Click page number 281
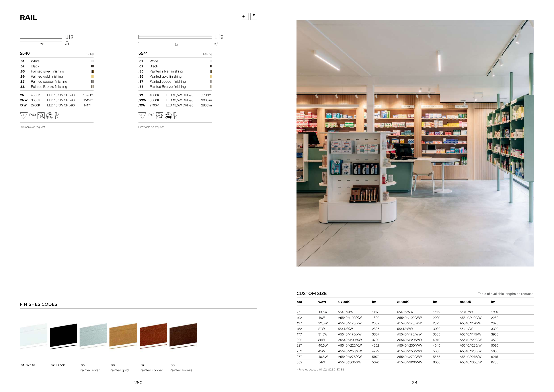 point(415,383)
